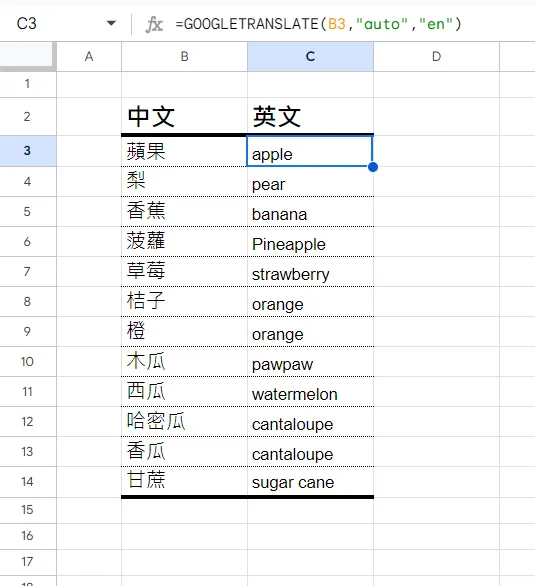Screen dimensions: 535x586
Task: Select row 4 header
Action: [28, 182]
